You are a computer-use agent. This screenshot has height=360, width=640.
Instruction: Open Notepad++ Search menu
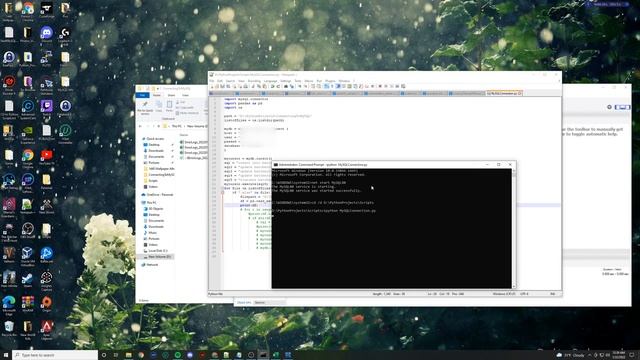coord(230,81)
